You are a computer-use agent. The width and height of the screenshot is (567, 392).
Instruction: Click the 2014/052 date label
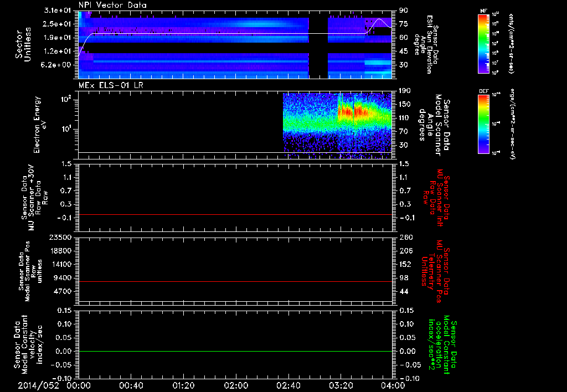(x=38, y=385)
